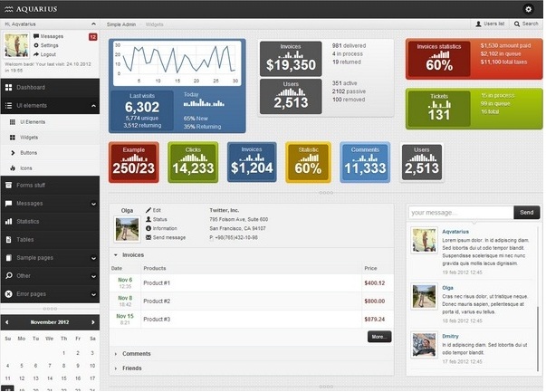Image resolution: width=546 pixels, height=392 pixels.
Task: Click the Dashboard grid icon in sidebar
Action: point(9,88)
